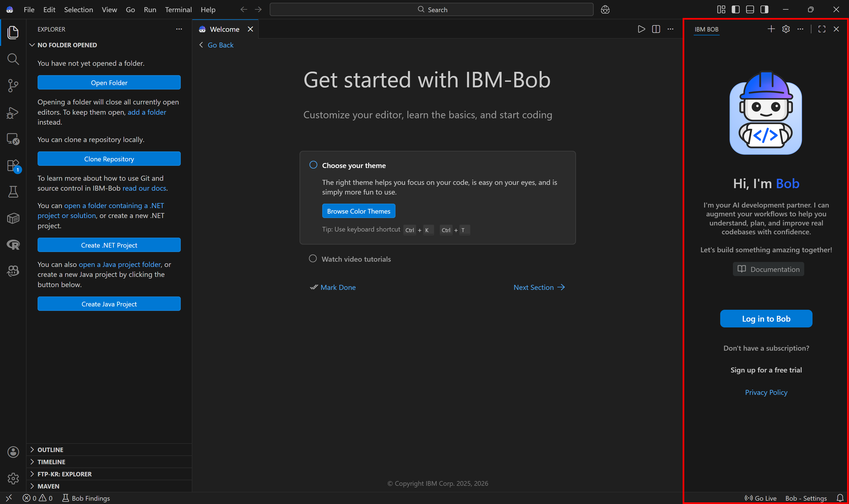Select the Welcome editor tab

click(x=225, y=29)
